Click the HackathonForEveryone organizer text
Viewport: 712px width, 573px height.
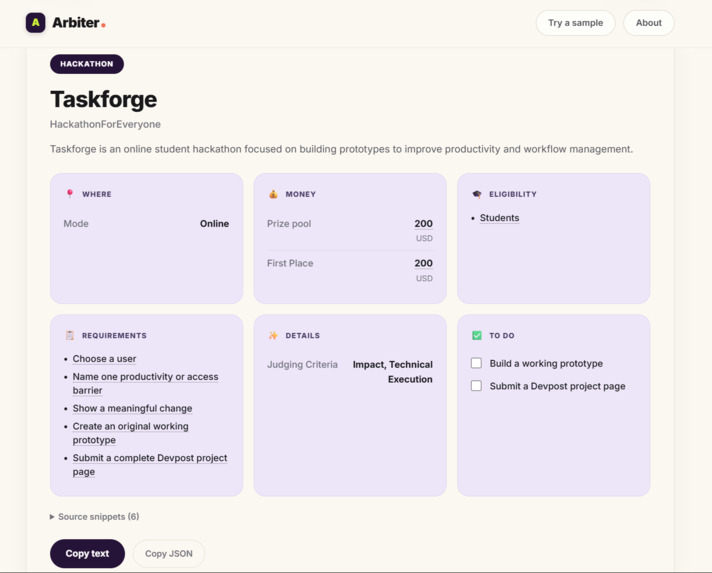105,124
